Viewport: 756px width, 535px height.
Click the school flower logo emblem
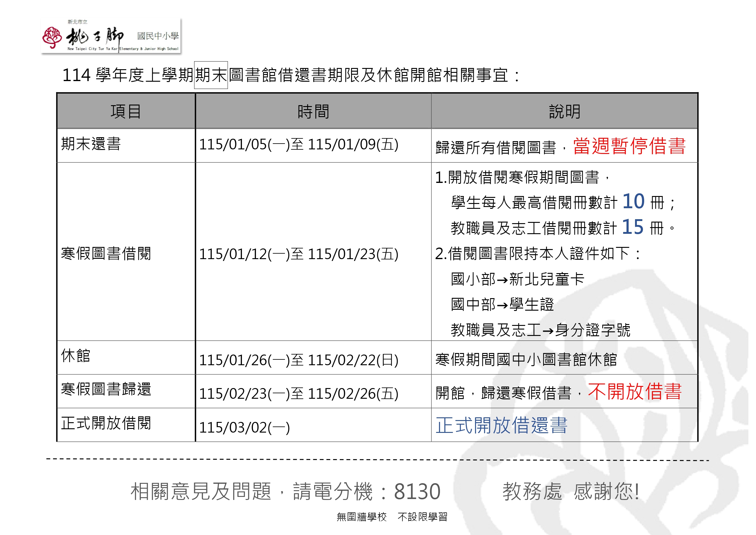click(x=52, y=37)
